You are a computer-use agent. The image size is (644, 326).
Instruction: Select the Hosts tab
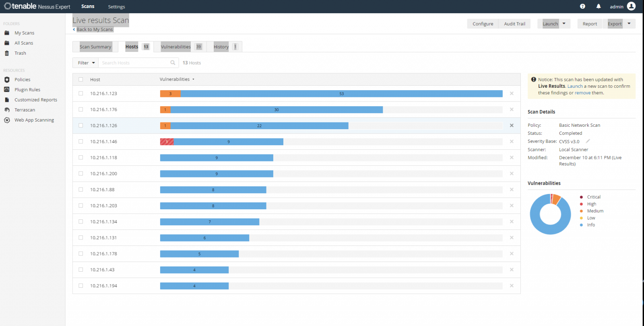136,47
